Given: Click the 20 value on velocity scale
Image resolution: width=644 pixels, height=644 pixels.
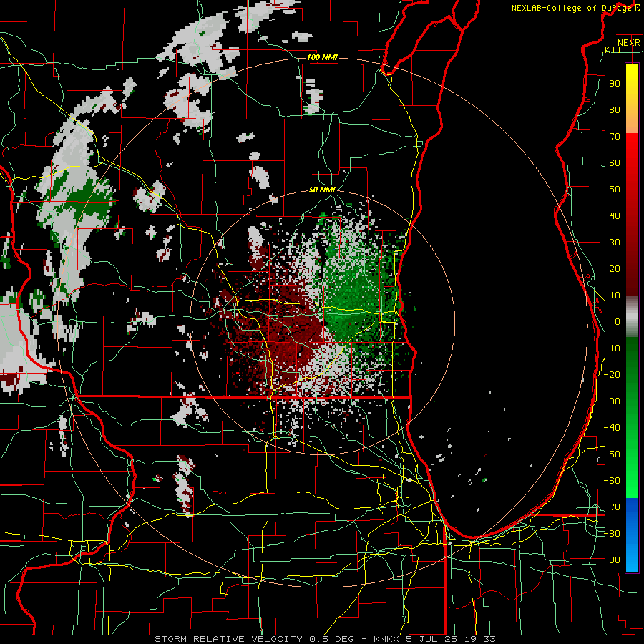Looking at the screenshot, I should [615, 268].
